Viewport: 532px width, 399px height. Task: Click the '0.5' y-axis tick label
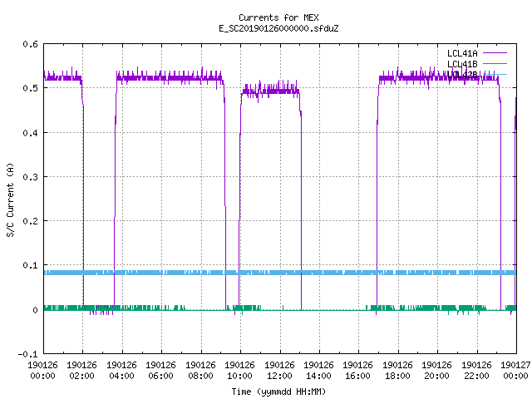(x=30, y=88)
